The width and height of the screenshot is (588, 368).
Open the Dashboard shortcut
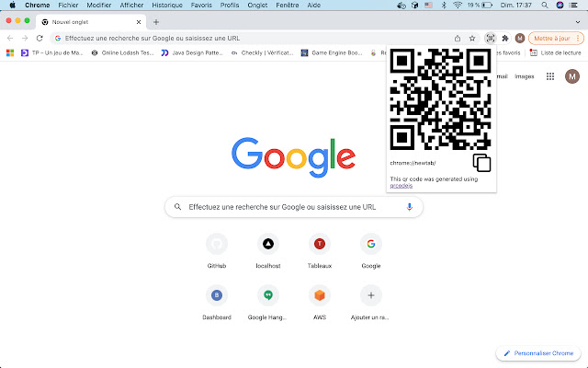217,303
